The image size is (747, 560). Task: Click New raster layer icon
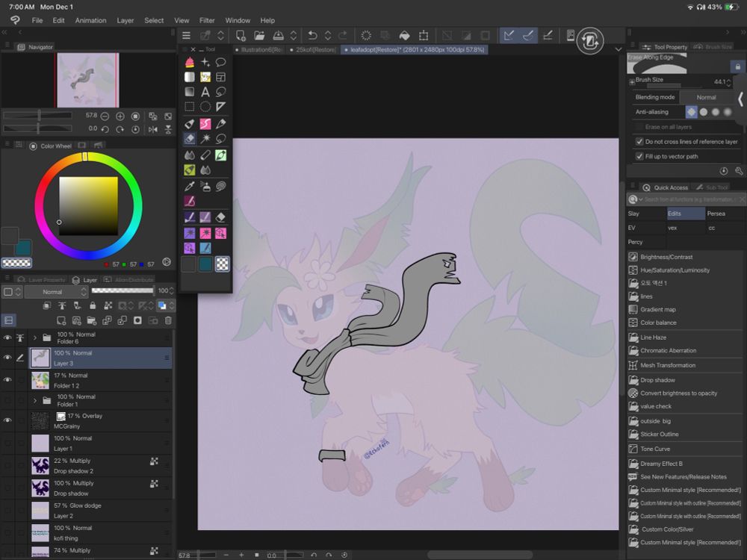coord(61,320)
